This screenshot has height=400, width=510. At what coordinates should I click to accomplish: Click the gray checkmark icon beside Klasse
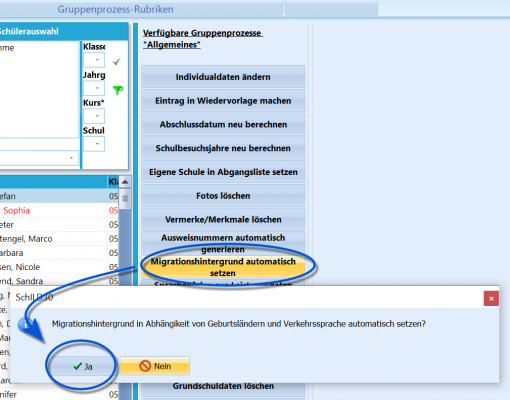point(116,62)
